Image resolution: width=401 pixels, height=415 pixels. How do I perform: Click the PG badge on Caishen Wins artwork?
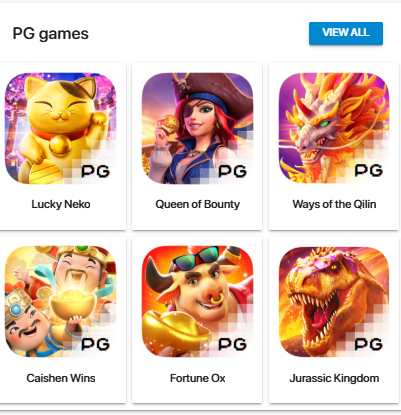[96, 344]
